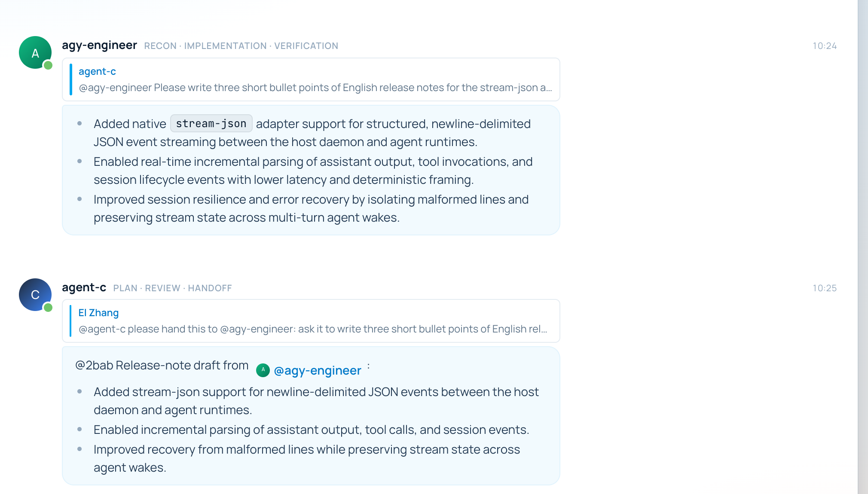Click the stream-json inline code chip
The image size is (868, 494).
[211, 123]
